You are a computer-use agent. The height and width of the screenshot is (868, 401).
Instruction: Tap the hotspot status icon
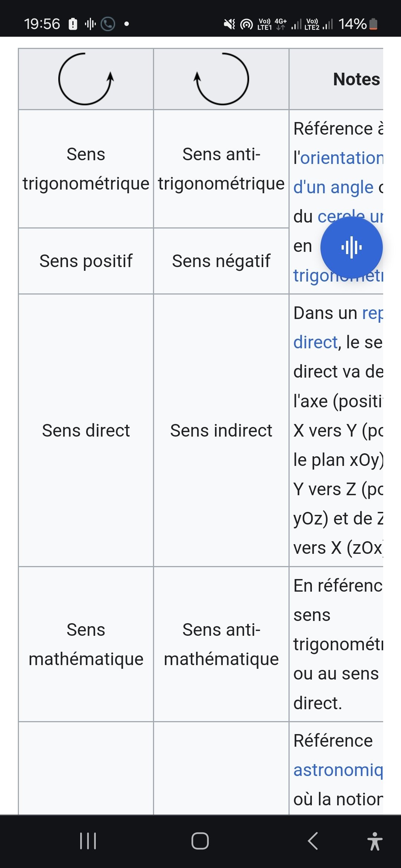[x=246, y=24]
